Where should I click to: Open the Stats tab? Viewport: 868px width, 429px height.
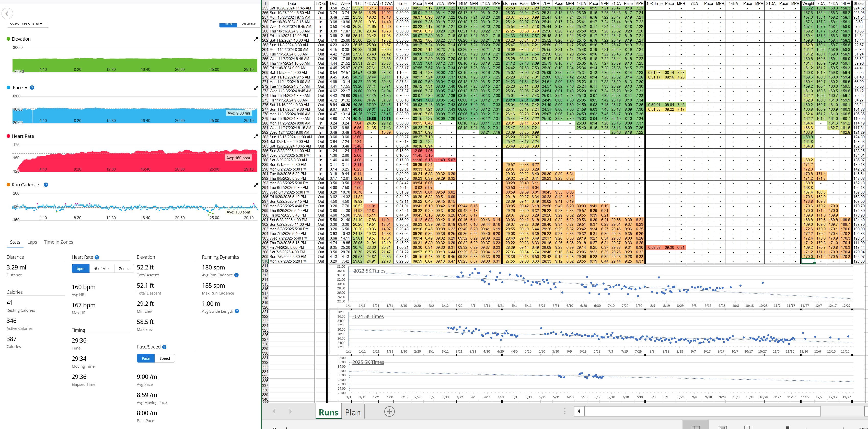(x=15, y=242)
